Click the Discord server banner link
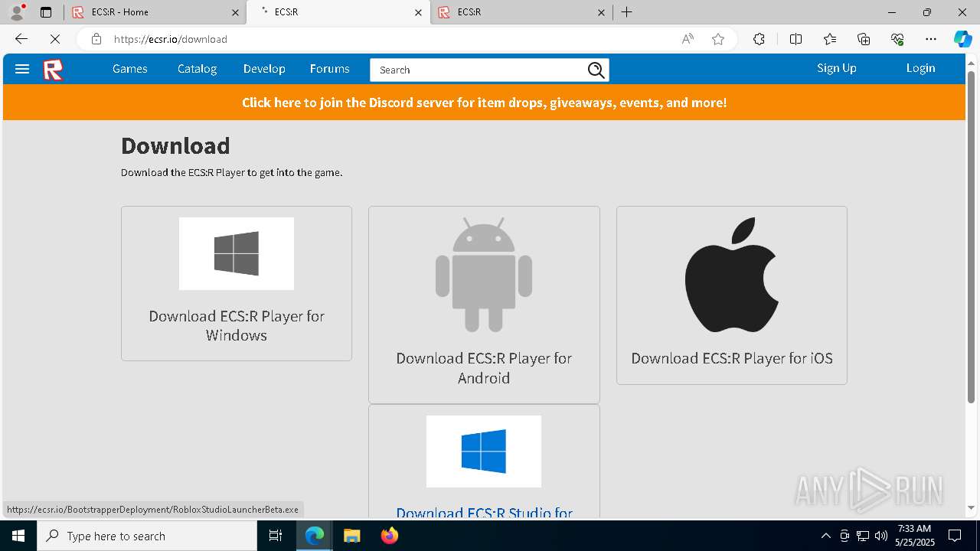The height and width of the screenshot is (551, 980). click(x=484, y=103)
